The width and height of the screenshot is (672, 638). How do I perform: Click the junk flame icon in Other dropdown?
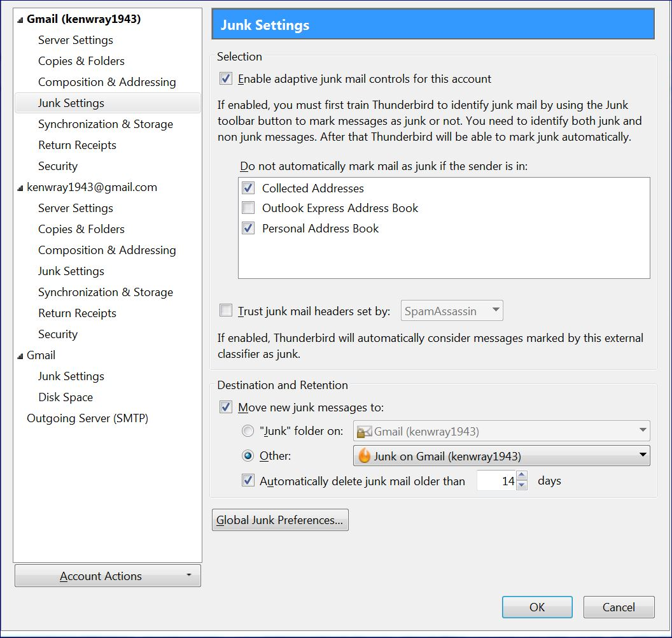(x=364, y=456)
